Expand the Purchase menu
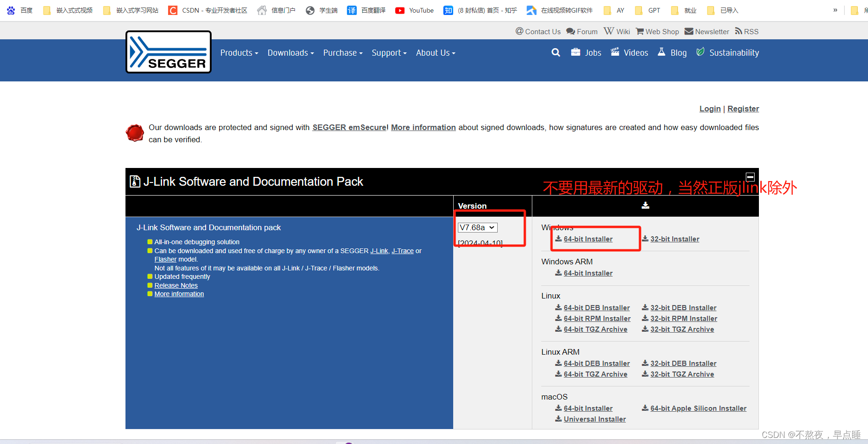The image size is (868, 444). coord(343,53)
